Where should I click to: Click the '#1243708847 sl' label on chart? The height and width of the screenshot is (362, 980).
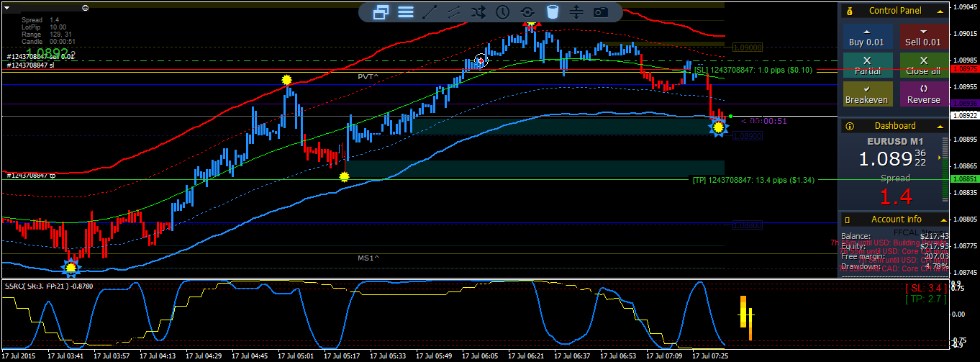[31, 65]
